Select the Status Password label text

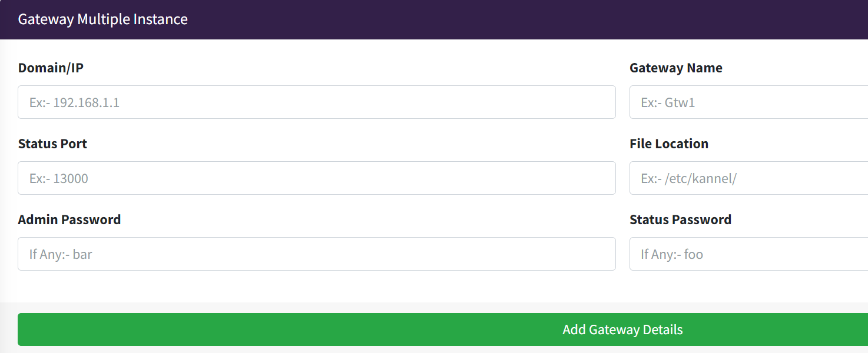680,219
